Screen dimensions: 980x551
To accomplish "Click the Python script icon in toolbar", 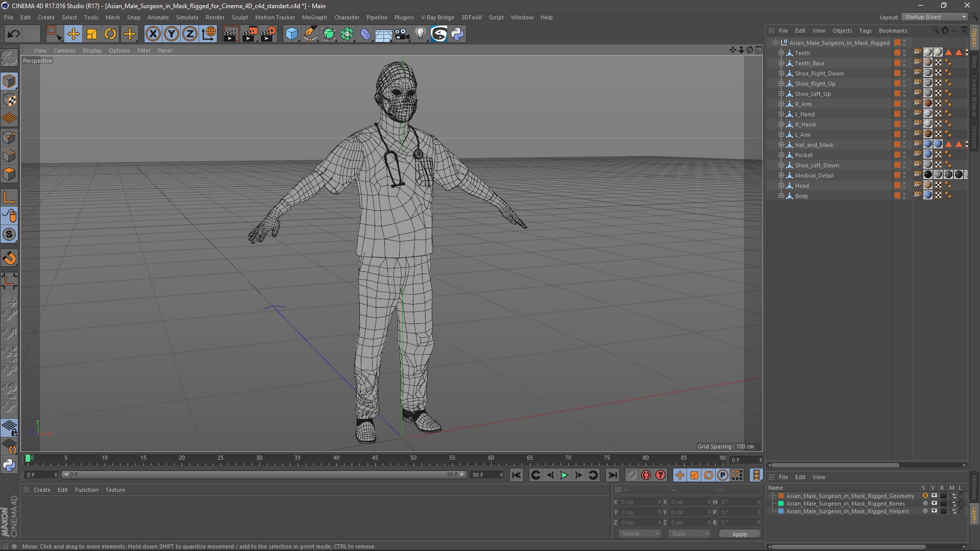I will (x=457, y=34).
